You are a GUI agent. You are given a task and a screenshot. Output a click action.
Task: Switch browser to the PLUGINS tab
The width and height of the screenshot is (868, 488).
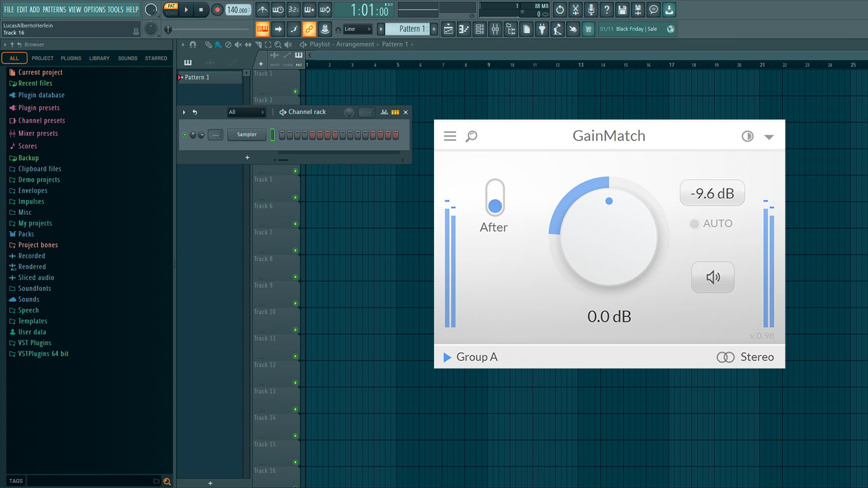pos(71,58)
